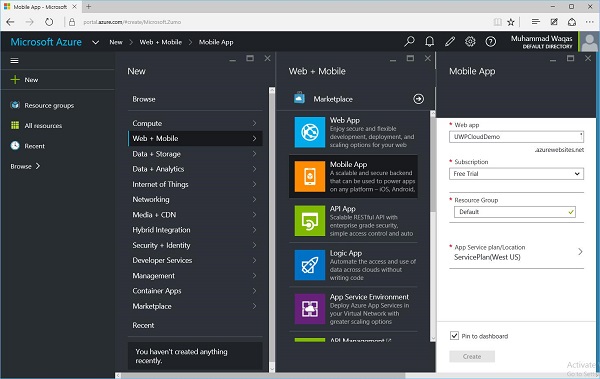The height and width of the screenshot is (379, 600).
Task: Select the green API App icon
Action: pos(310,221)
